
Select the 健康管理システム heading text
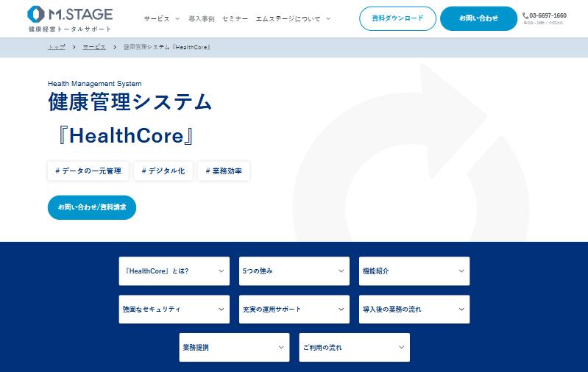(130, 101)
